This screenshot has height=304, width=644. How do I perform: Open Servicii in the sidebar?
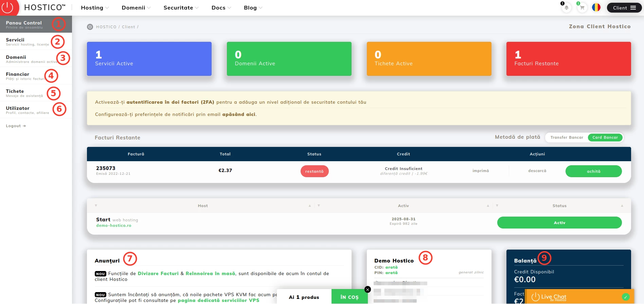point(27,41)
